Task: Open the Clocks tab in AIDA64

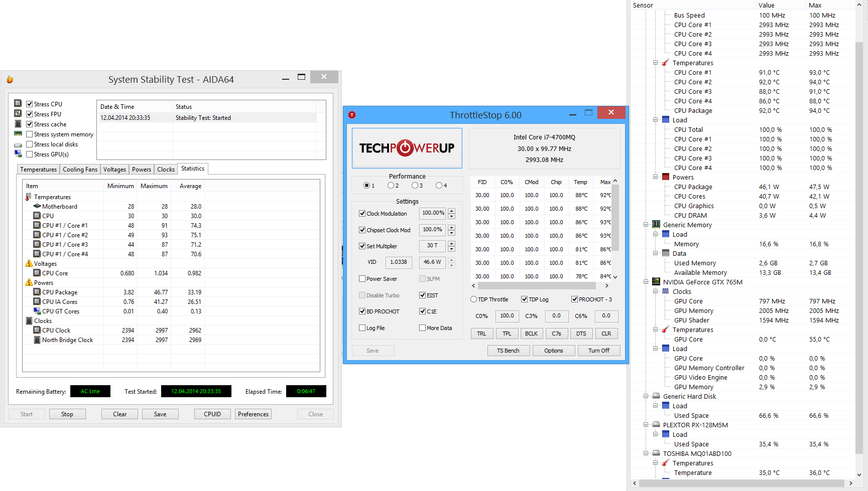Action: click(x=166, y=170)
